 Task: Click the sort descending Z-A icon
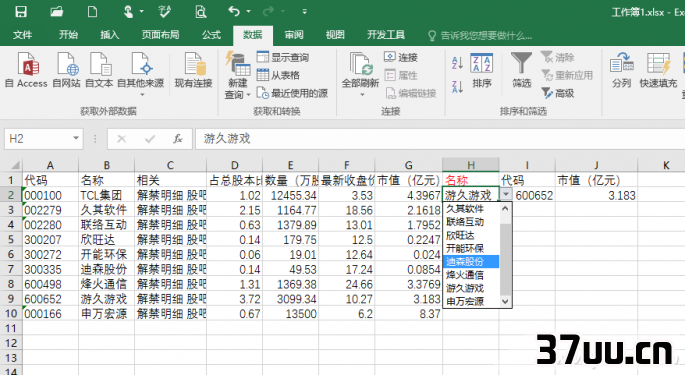coord(457,87)
